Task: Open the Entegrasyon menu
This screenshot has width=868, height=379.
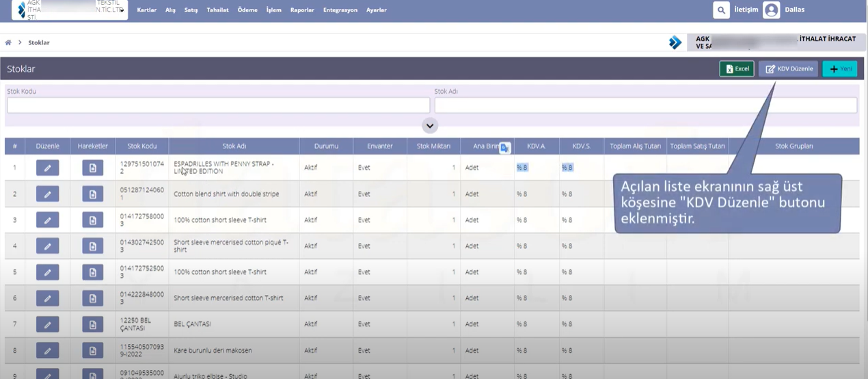Action: [x=340, y=10]
